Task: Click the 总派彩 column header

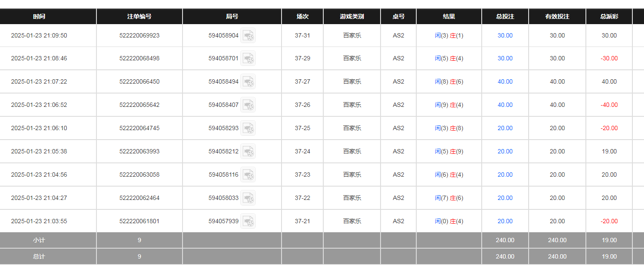Action: pos(609,17)
